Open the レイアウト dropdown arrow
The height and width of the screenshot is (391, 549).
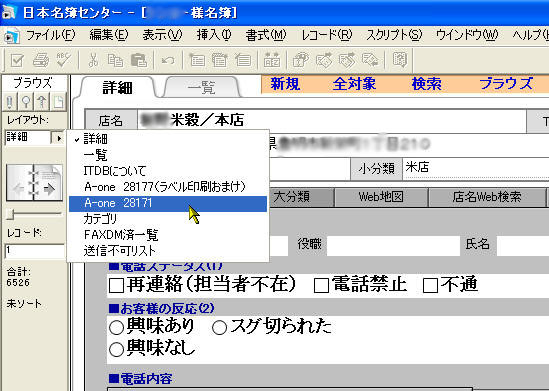pyautogui.click(x=58, y=138)
